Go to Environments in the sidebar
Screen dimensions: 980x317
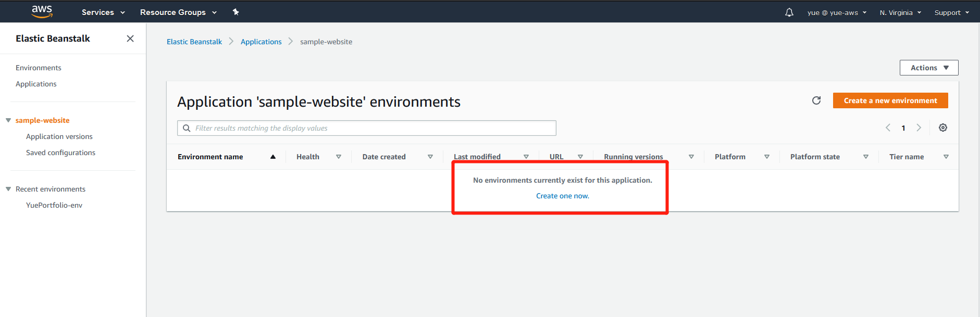point(39,68)
